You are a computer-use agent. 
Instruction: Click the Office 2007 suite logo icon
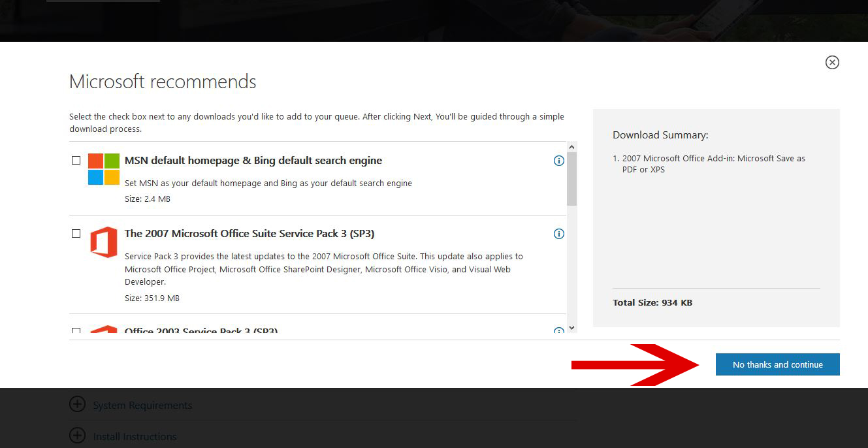[104, 242]
